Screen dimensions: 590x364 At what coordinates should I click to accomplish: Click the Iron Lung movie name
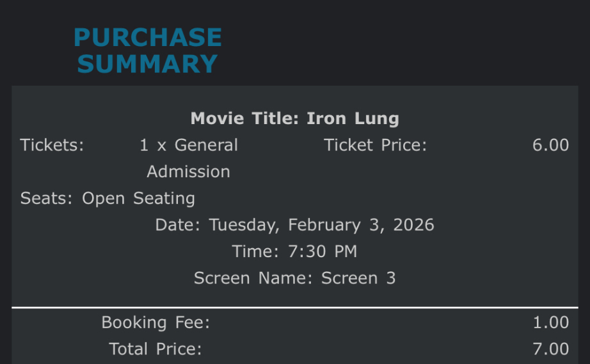[353, 118]
